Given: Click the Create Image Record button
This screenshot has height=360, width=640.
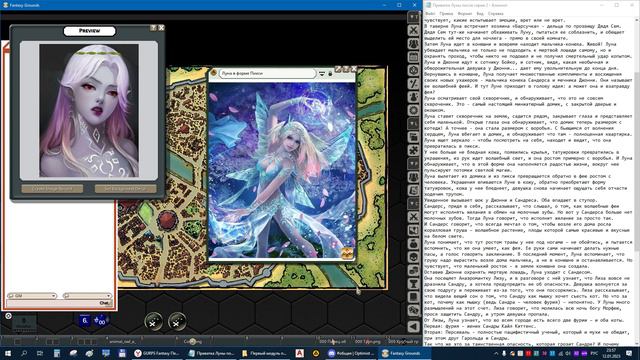Looking at the screenshot, I should pyautogui.click(x=52, y=189).
